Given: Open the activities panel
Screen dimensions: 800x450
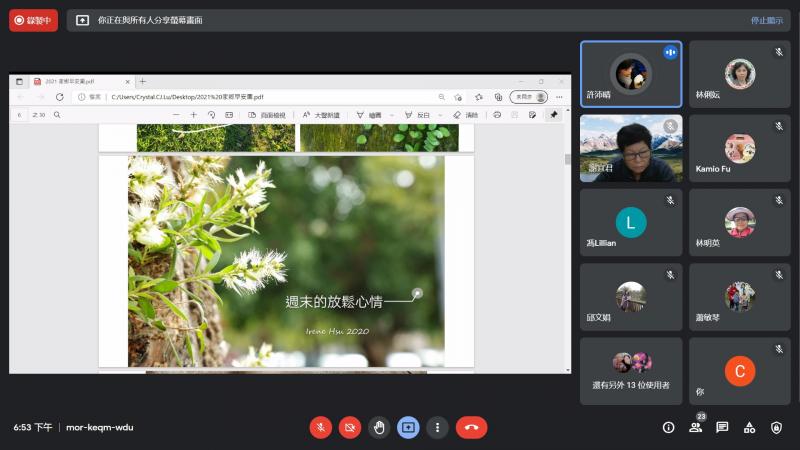Looking at the screenshot, I should [749, 427].
